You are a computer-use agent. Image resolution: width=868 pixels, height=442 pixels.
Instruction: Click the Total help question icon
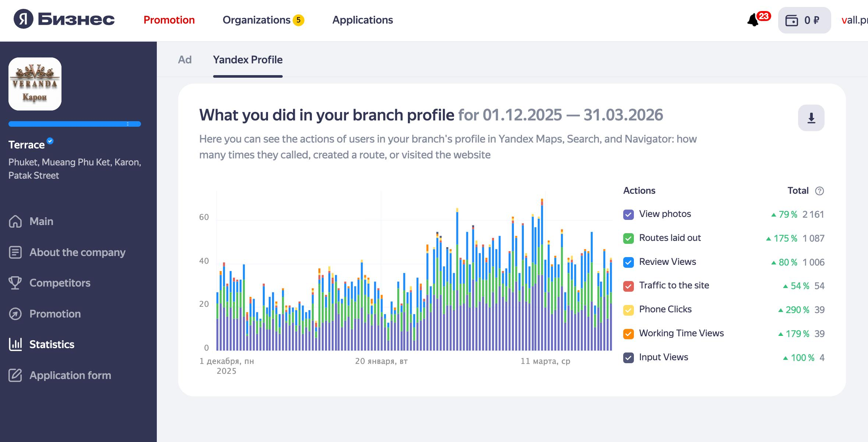pos(819,191)
